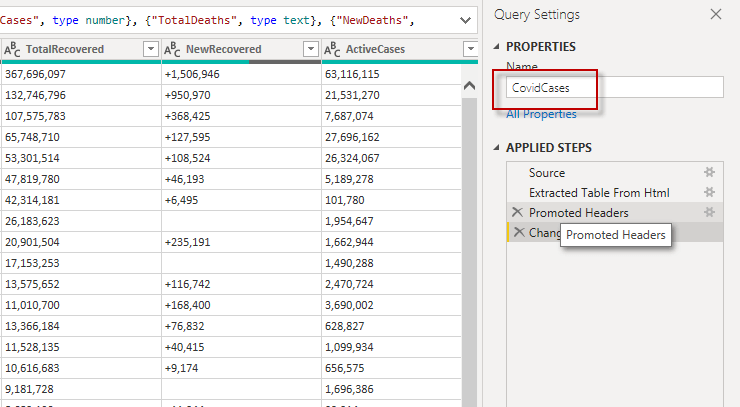Select cell +40,415
The height and width of the screenshot is (407, 740).
(241, 348)
